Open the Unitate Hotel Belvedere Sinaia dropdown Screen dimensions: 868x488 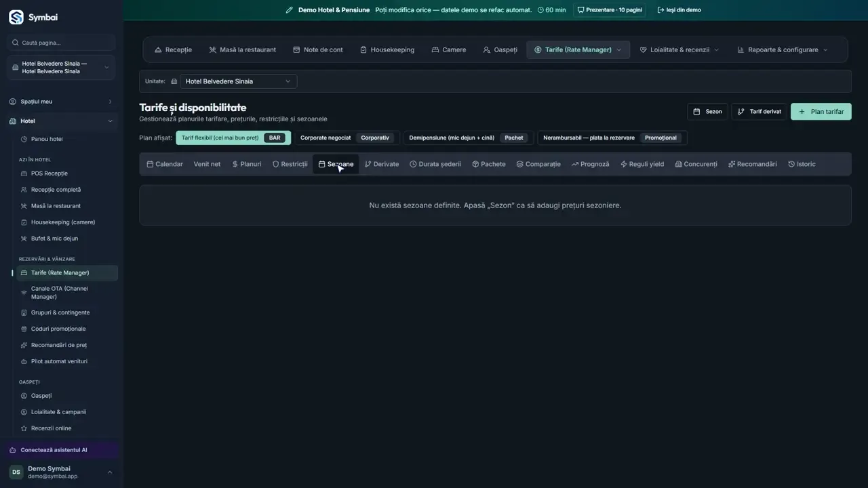coord(238,81)
